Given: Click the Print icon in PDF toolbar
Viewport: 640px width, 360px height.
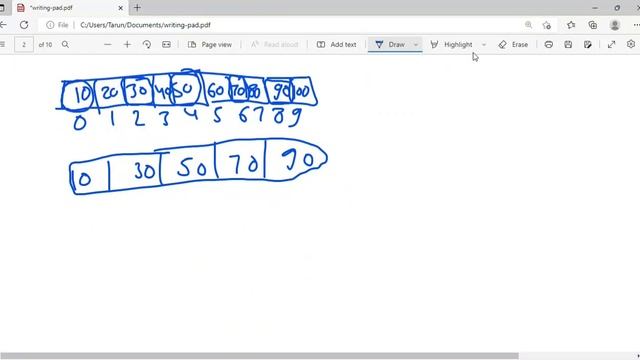Looking at the screenshot, I should 549,44.
